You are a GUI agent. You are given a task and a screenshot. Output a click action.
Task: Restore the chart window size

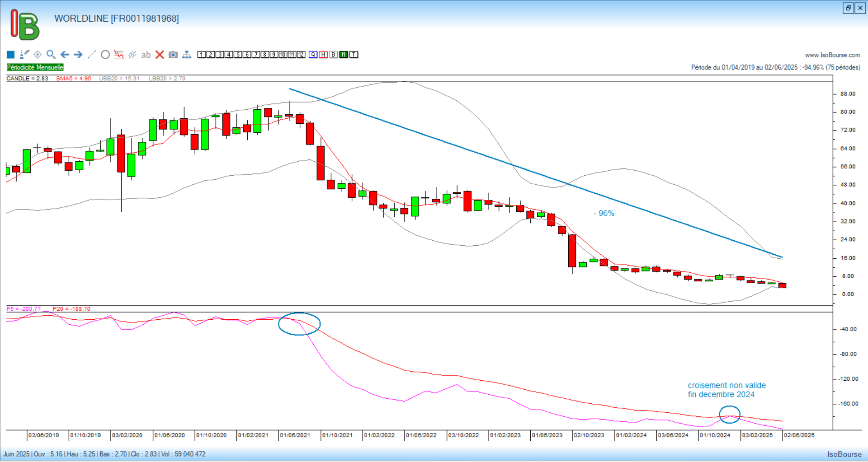coord(848,8)
